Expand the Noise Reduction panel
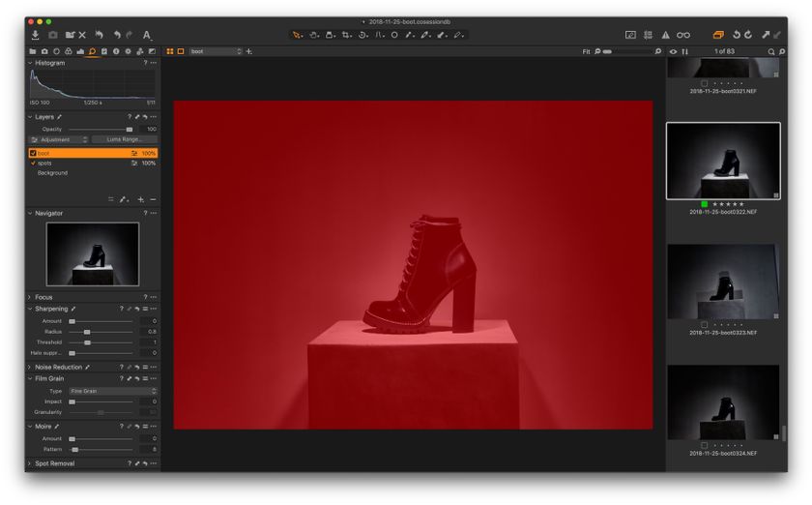Screen dimensions: 812x505 [x=30, y=367]
